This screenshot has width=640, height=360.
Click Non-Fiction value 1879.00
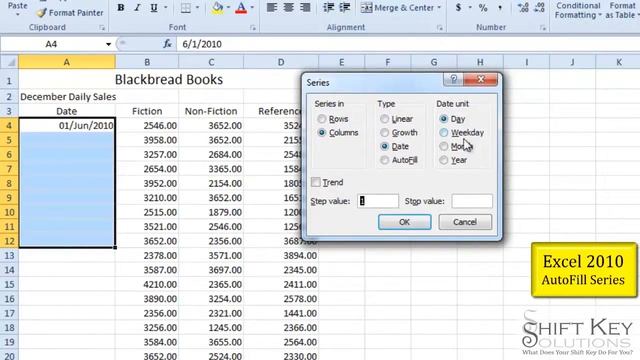coord(211,212)
